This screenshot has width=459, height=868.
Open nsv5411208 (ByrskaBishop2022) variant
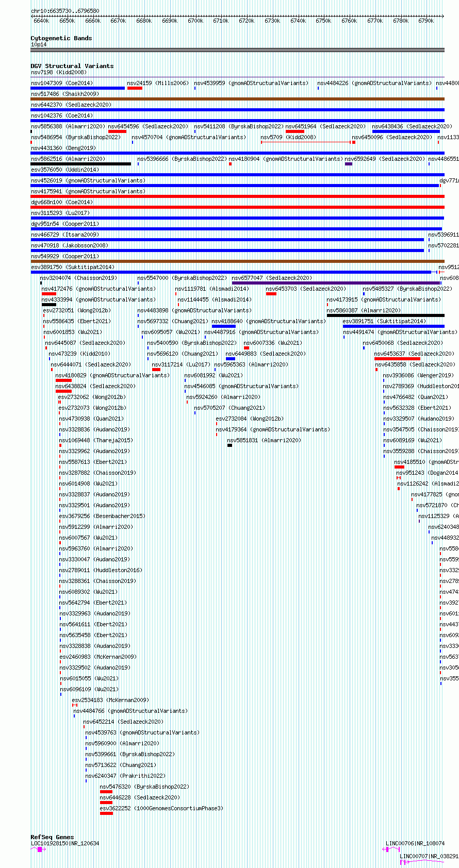point(239,126)
